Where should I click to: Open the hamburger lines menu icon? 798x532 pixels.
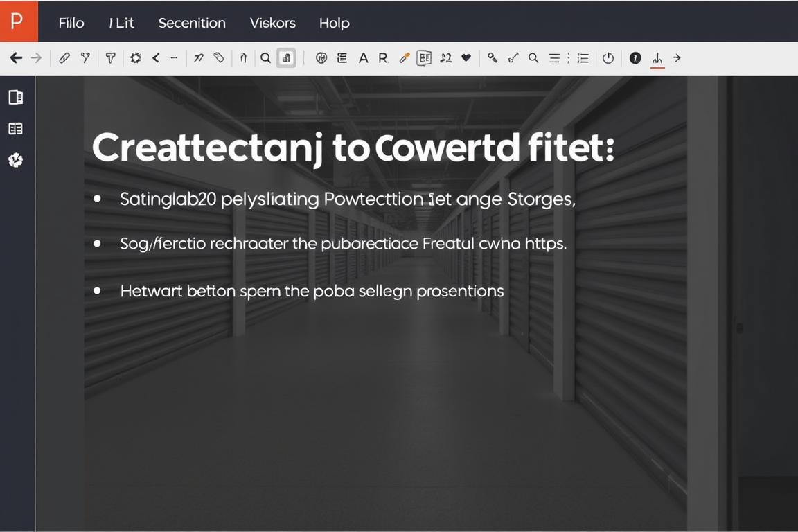pos(554,58)
